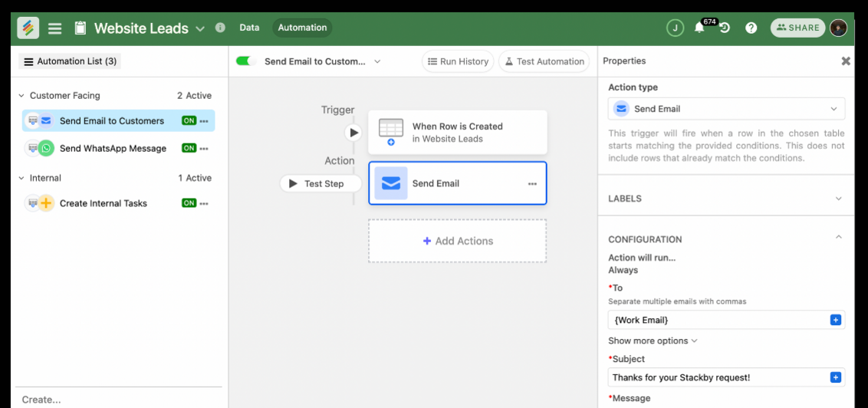Image resolution: width=868 pixels, height=408 pixels.
Task: Click the WhatsApp icon of Send WhatsApp Message
Action: [46, 148]
